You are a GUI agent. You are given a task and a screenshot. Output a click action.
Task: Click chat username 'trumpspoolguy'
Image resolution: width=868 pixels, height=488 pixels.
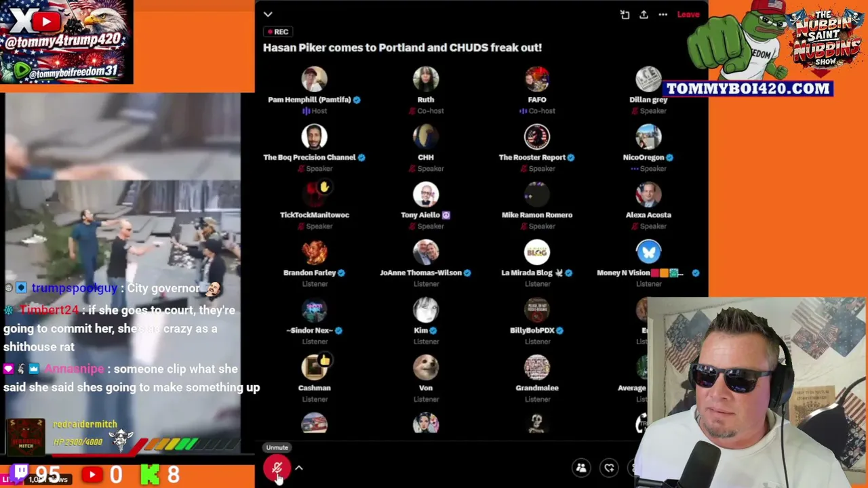pos(74,288)
